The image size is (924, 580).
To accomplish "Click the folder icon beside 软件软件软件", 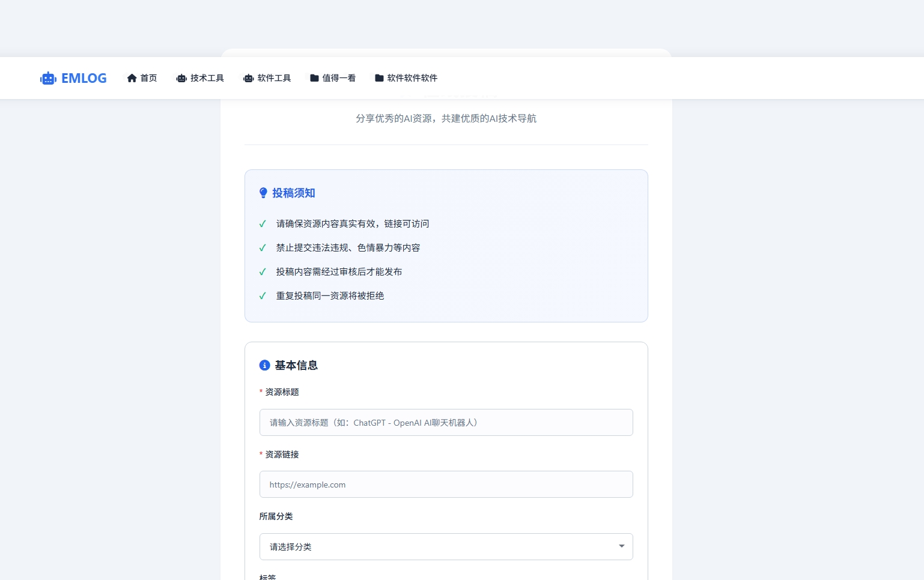I will (379, 77).
